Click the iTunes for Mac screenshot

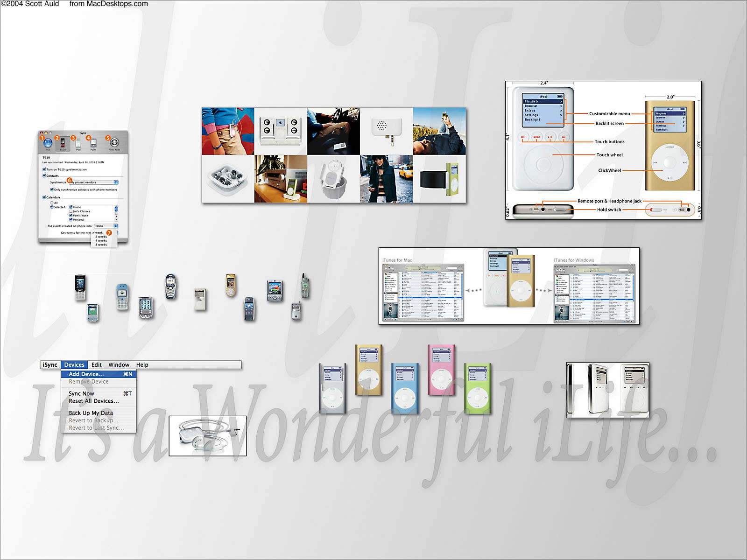tap(423, 293)
